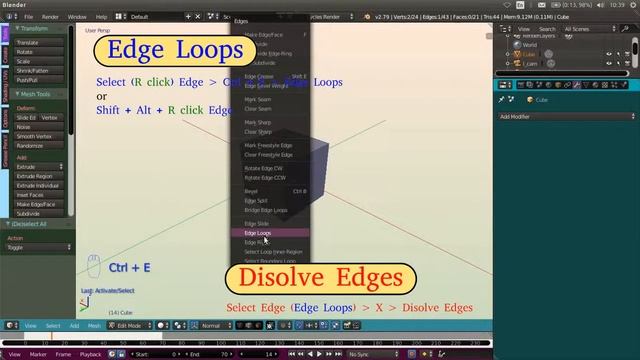Click the timeline play forward button

click(319, 354)
